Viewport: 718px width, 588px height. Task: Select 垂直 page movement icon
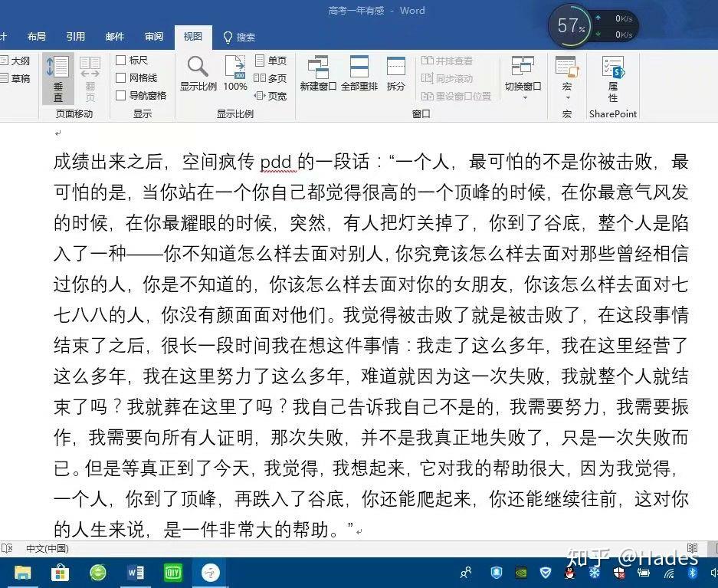(x=57, y=79)
